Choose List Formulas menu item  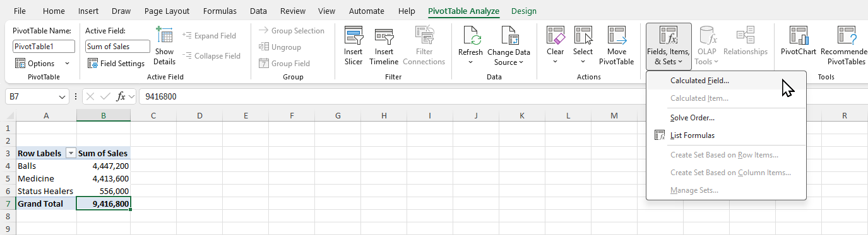[x=726, y=135]
